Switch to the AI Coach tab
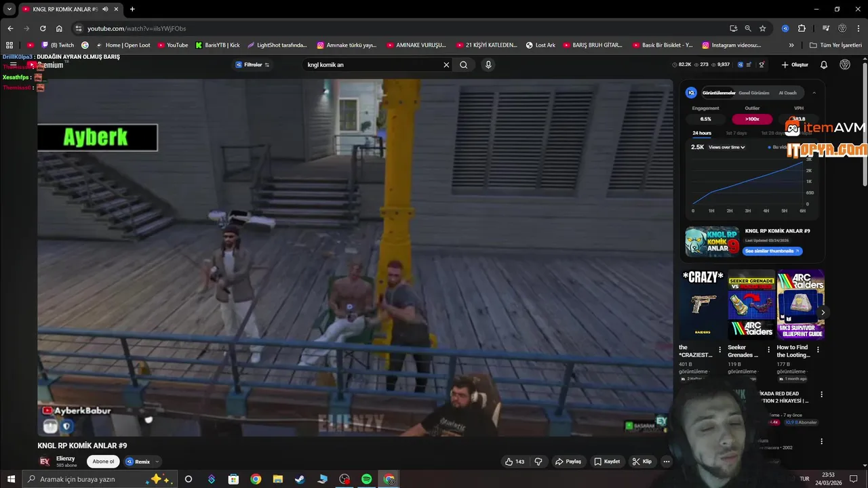 click(x=787, y=93)
